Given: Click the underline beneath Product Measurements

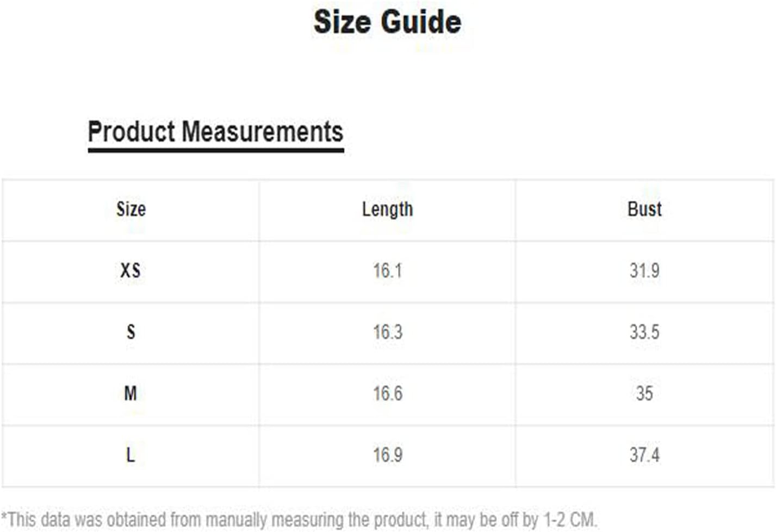Looking at the screenshot, I should [x=216, y=150].
